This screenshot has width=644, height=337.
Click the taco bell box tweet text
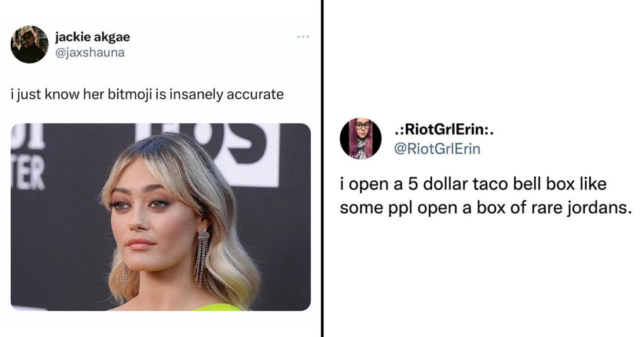486,196
